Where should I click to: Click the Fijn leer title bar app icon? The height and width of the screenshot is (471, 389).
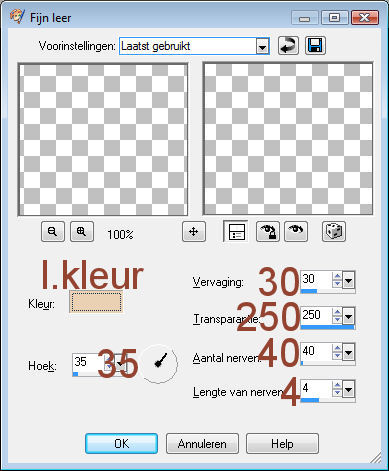click(17, 16)
